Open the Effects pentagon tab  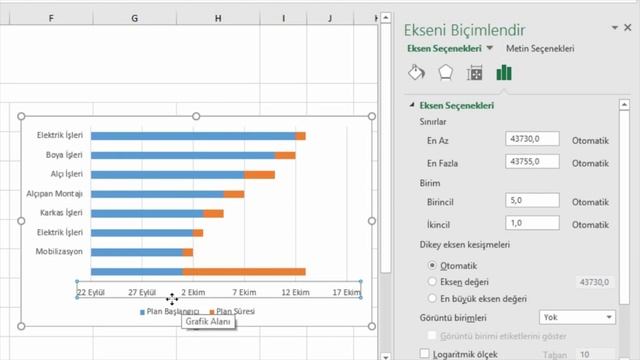click(x=445, y=73)
